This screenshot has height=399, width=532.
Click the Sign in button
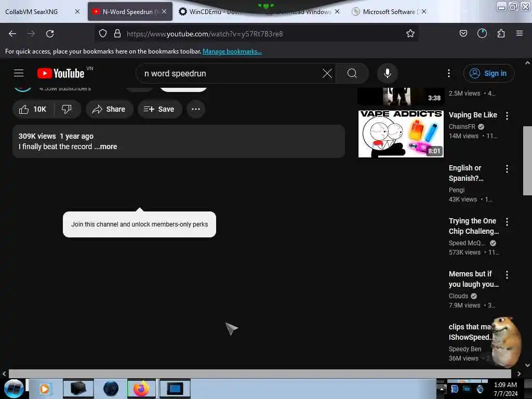click(x=489, y=73)
